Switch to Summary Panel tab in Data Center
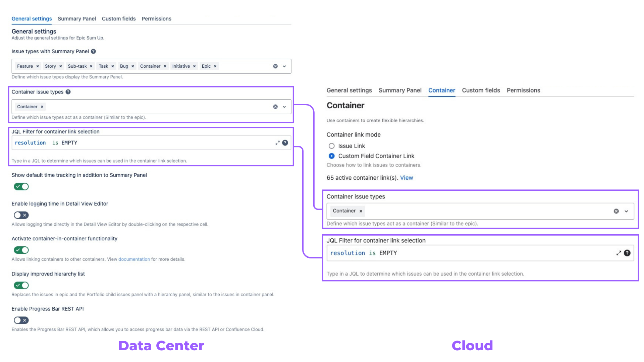 pyautogui.click(x=76, y=19)
